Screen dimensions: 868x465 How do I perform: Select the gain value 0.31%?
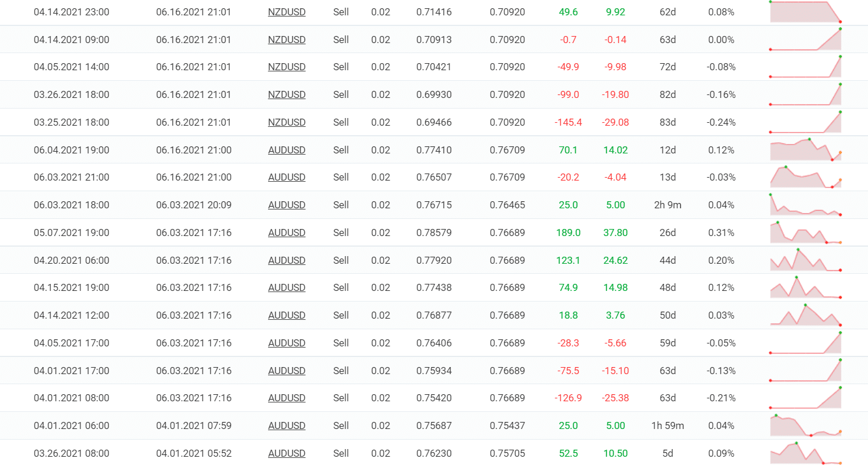tap(721, 232)
